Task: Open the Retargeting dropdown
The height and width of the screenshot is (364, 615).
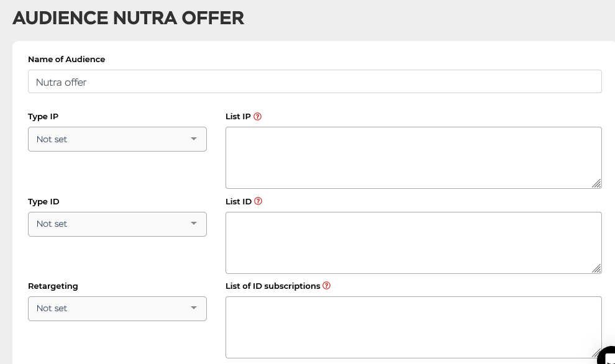Action: tap(117, 309)
